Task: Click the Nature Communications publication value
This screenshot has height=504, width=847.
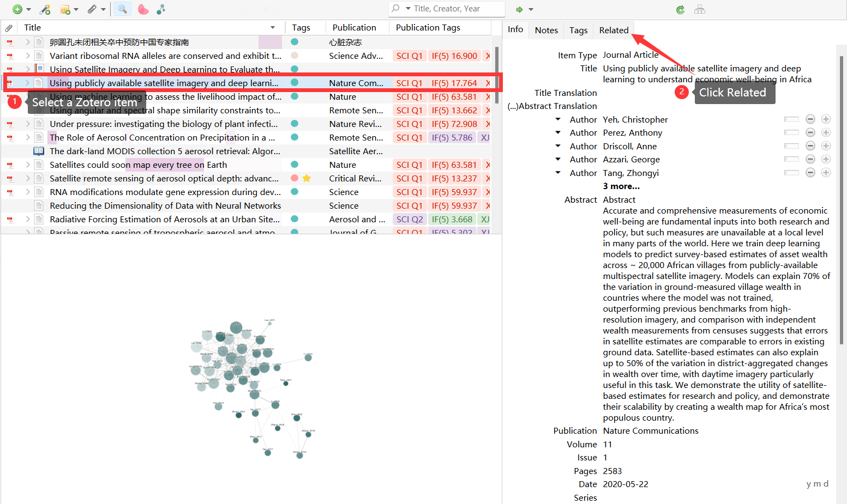Action: pyautogui.click(x=651, y=431)
